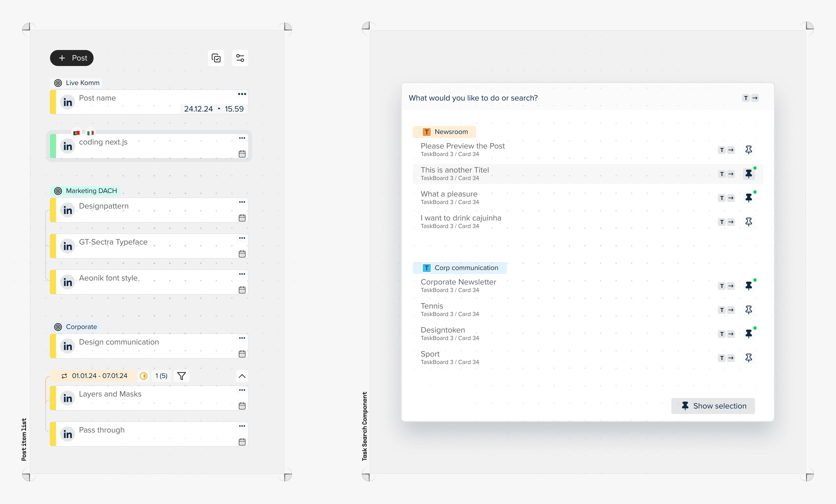Select the Newsroom category label
Viewport: 836px width, 504px height.
444,131
